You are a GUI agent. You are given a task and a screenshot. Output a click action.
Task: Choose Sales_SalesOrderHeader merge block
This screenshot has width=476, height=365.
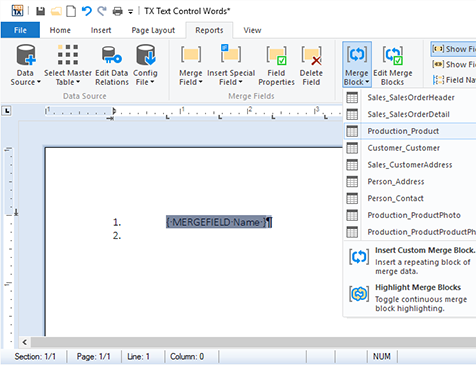click(410, 97)
